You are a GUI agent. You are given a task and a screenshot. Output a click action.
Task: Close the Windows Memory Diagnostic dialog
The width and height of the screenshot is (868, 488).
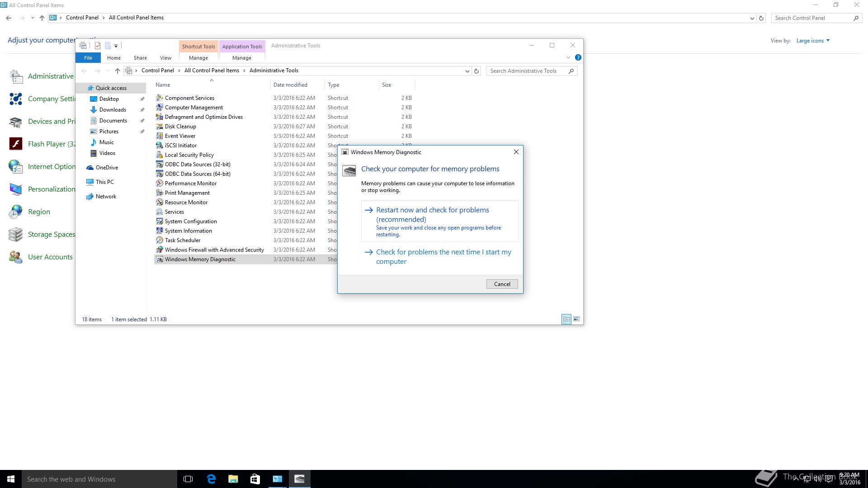(x=516, y=152)
